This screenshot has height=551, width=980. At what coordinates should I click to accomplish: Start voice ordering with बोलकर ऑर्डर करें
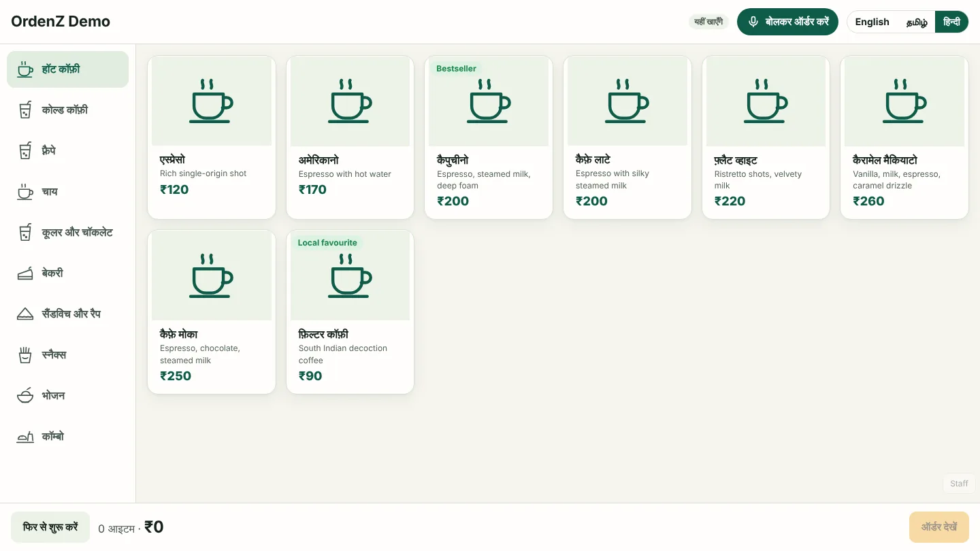click(x=787, y=22)
